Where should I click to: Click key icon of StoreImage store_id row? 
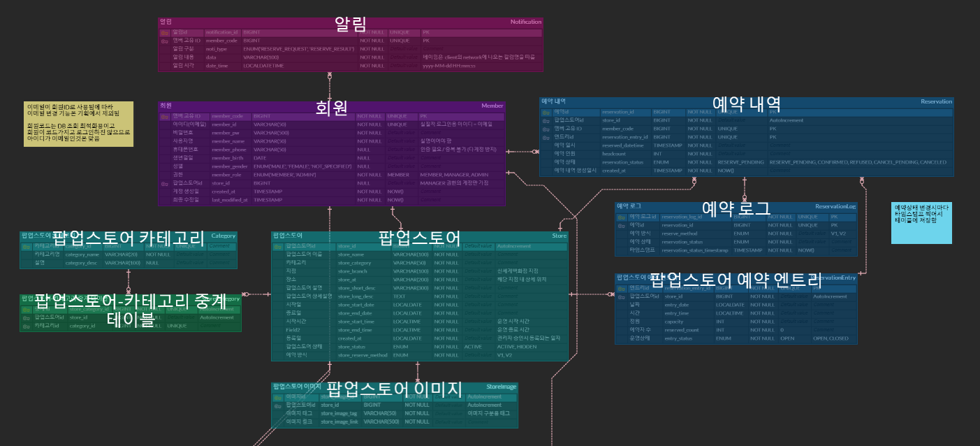(278, 405)
